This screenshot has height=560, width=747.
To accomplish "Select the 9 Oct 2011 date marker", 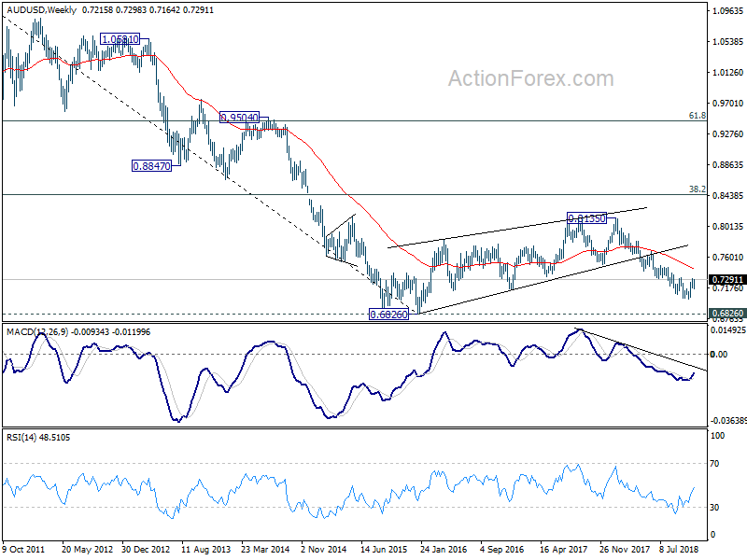I will (23, 549).
